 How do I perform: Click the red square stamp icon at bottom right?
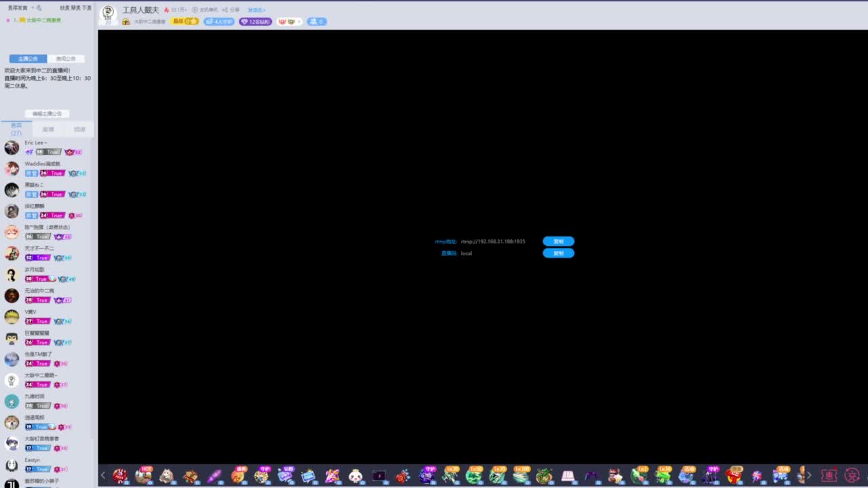[x=829, y=476]
